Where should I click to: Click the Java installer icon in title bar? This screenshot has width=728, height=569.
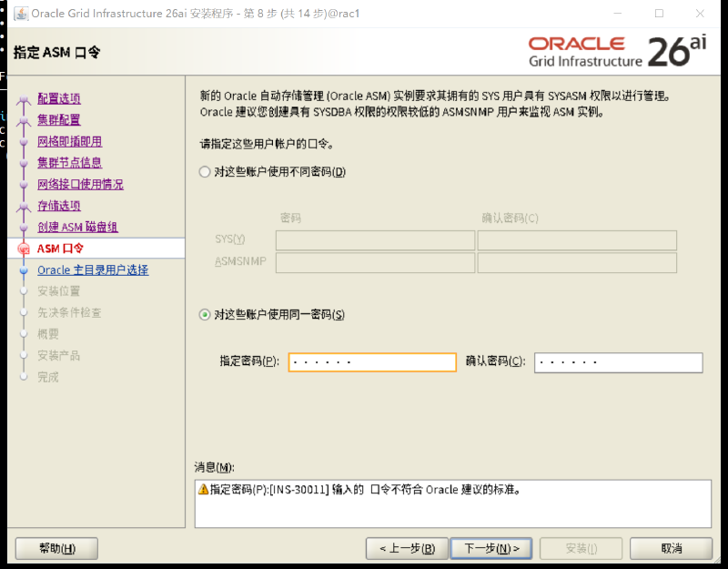[x=21, y=14]
